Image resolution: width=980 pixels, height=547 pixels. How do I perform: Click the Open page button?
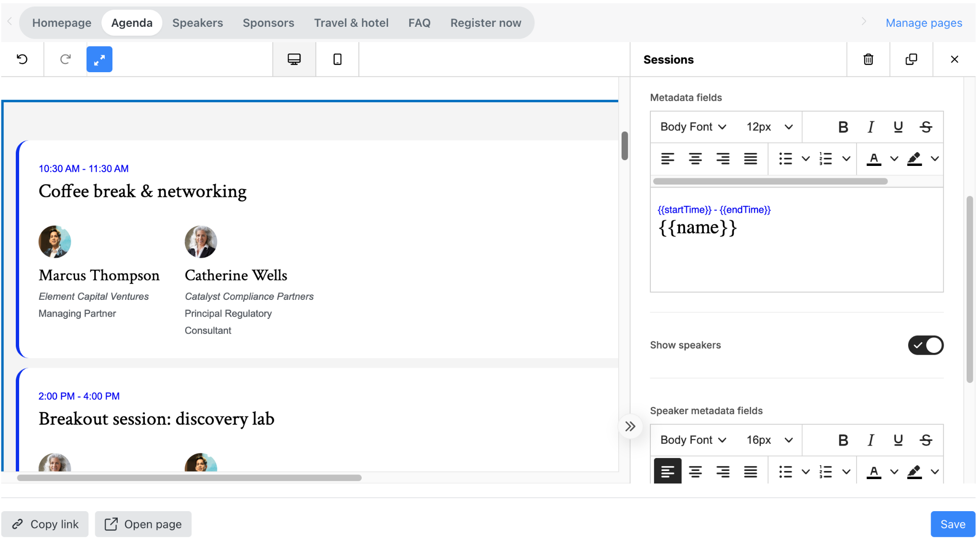tap(143, 524)
